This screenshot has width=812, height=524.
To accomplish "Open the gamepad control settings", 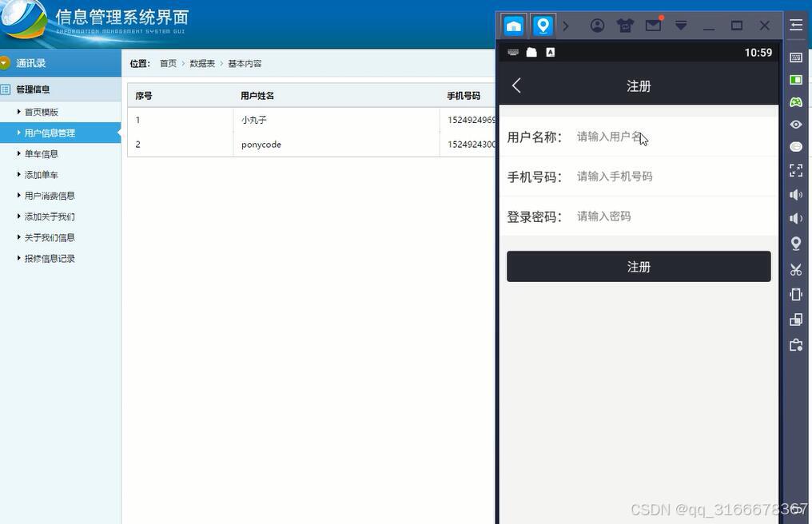I will 796,102.
